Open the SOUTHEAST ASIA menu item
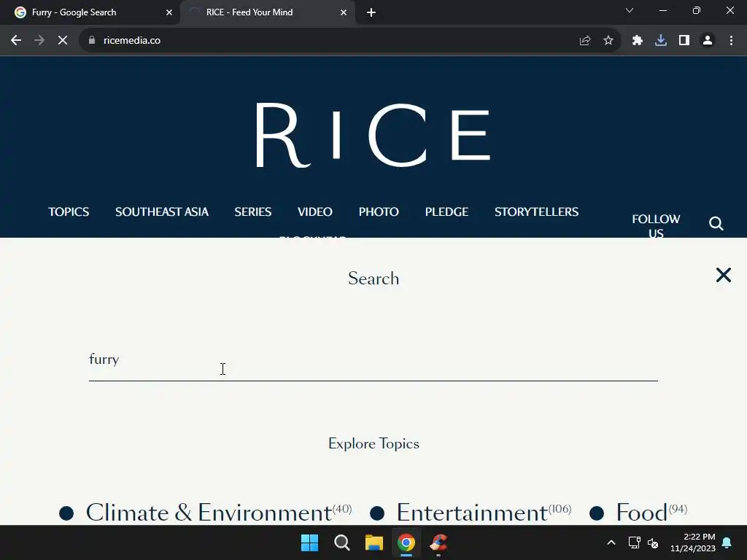The height and width of the screenshot is (560, 747). coord(162,212)
